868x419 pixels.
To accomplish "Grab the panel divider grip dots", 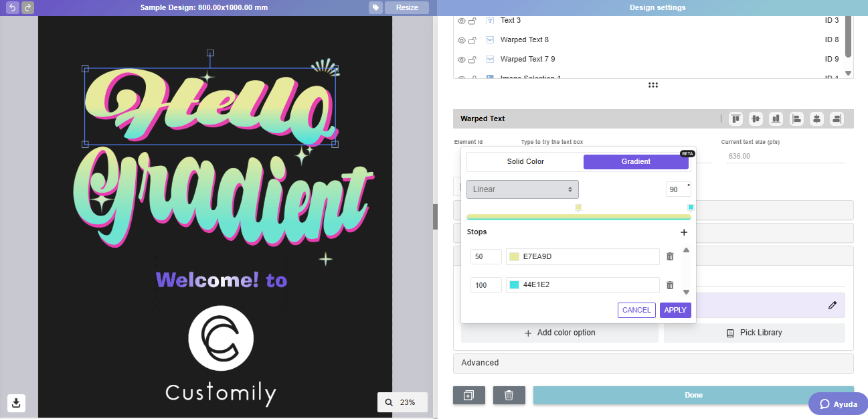I will click(x=653, y=85).
